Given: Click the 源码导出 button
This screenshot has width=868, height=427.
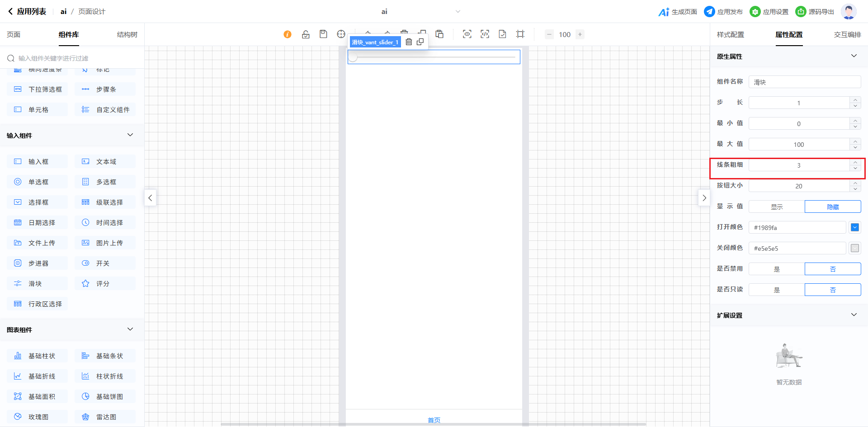Looking at the screenshot, I should [815, 12].
